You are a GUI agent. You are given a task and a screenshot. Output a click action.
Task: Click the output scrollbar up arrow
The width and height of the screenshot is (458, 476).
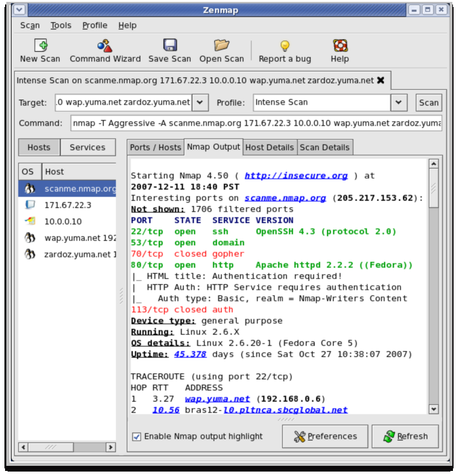click(434, 164)
